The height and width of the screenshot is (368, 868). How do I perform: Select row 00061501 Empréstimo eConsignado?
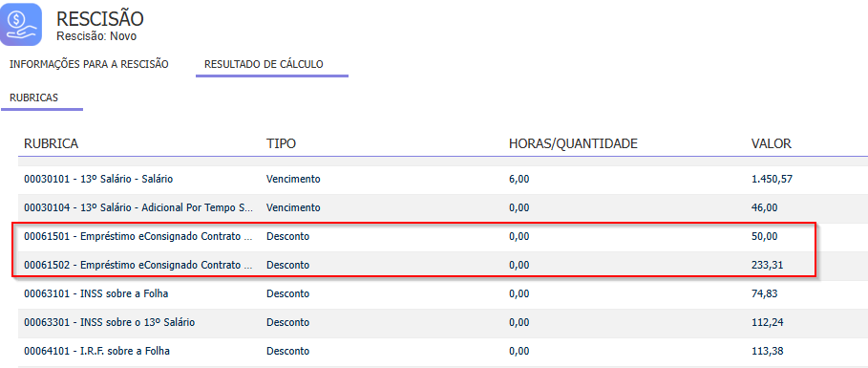click(x=443, y=237)
